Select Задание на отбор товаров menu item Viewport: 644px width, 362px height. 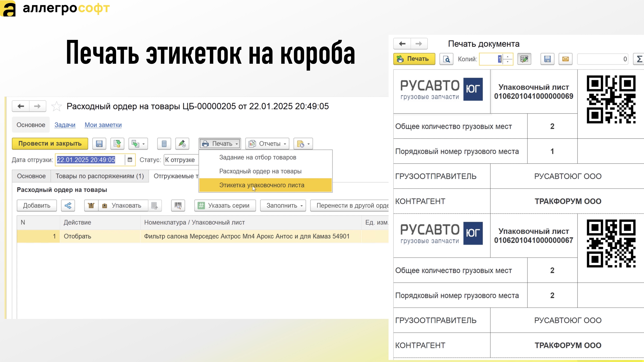[266, 157]
